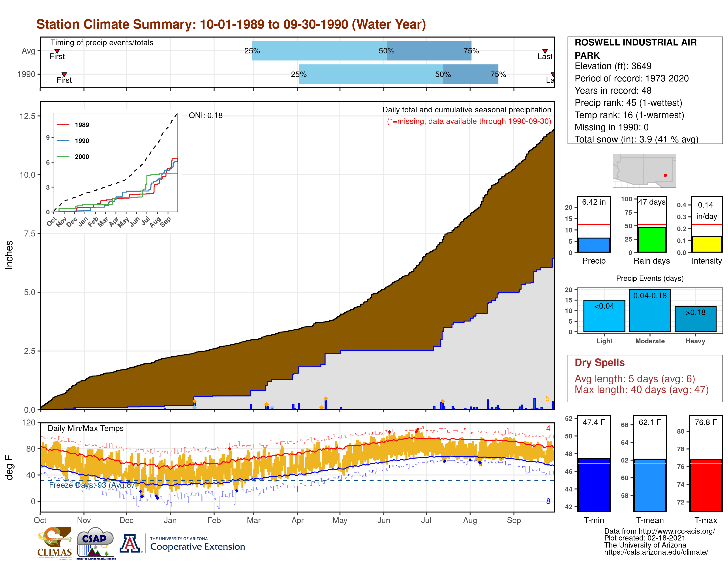Click the Precip Events (days) heading
This screenshot has width=728, height=563.
click(x=650, y=278)
